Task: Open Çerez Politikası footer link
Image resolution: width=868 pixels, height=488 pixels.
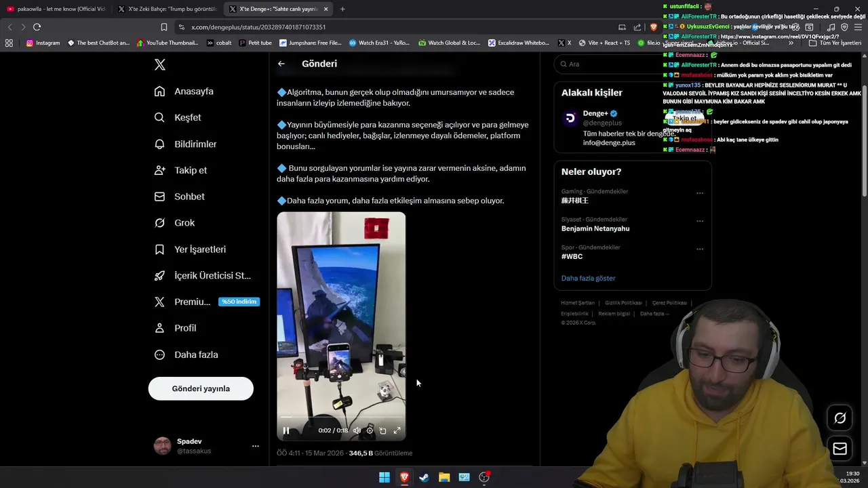Action: (x=669, y=303)
